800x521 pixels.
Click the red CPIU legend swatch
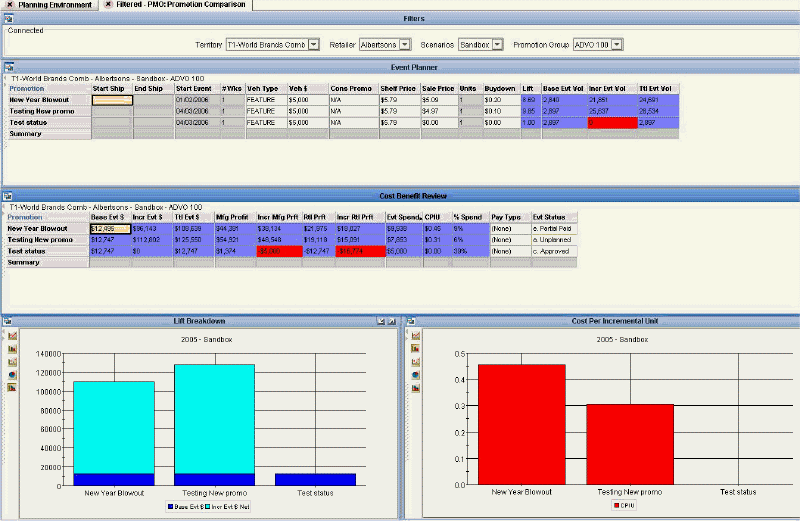click(x=616, y=505)
